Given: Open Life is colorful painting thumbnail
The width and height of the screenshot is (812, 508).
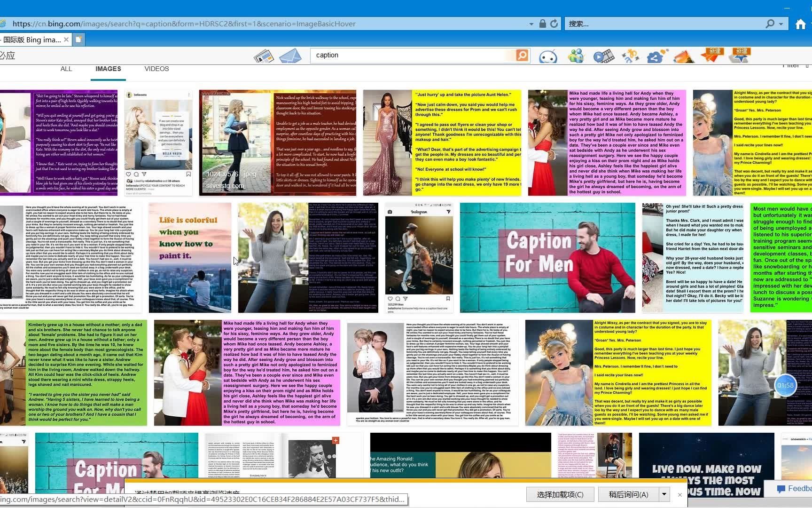Looking at the screenshot, I should point(190,258).
